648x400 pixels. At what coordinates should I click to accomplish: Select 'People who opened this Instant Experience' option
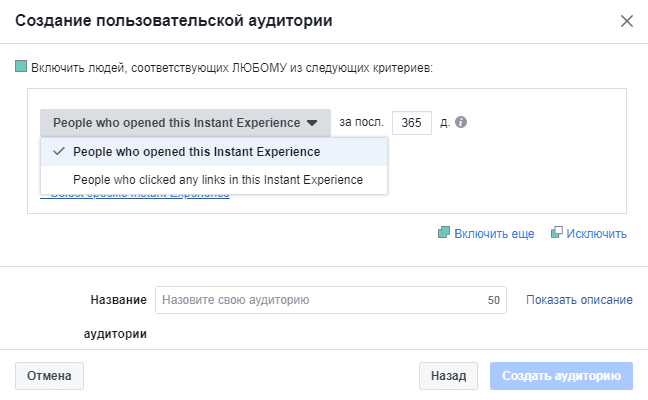[214, 152]
